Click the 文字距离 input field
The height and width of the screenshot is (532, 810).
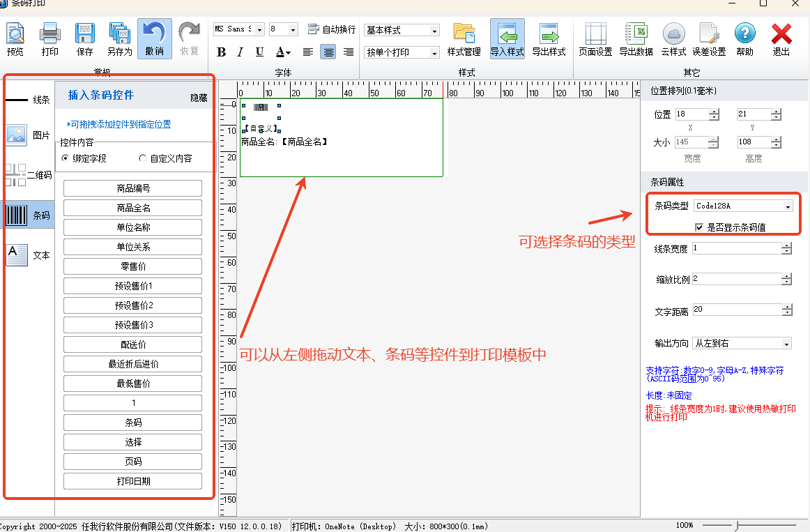click(x=736, y=310)
